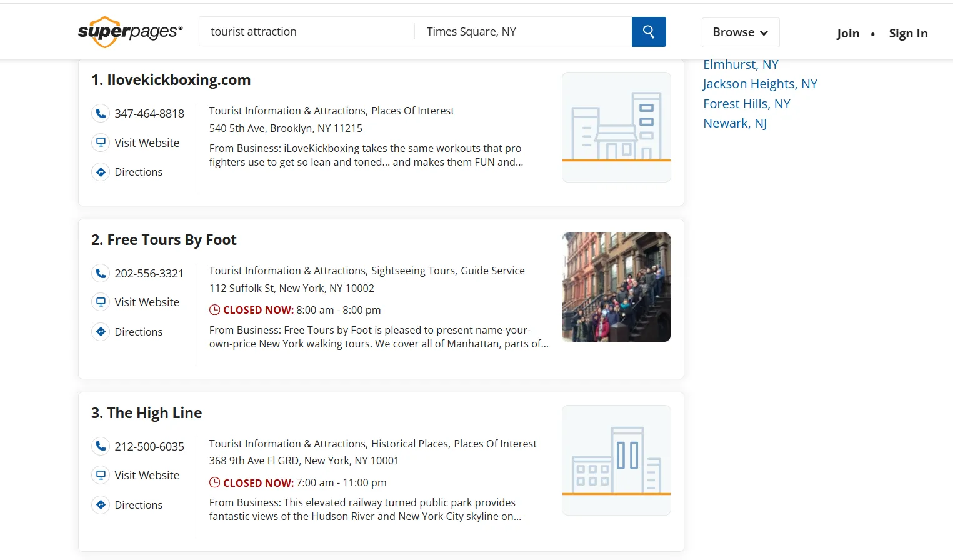Image resolution: width=953 pixels, height=560 pixels.
Task: Click Visit Website icon for The High Line
Action: (101, 475)
